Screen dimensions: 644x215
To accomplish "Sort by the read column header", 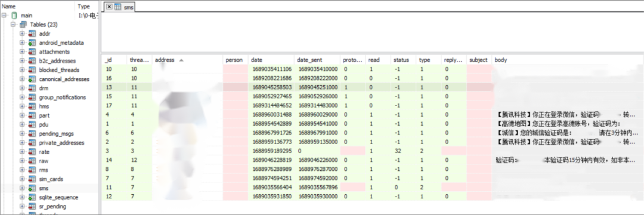I will [378, 60].
